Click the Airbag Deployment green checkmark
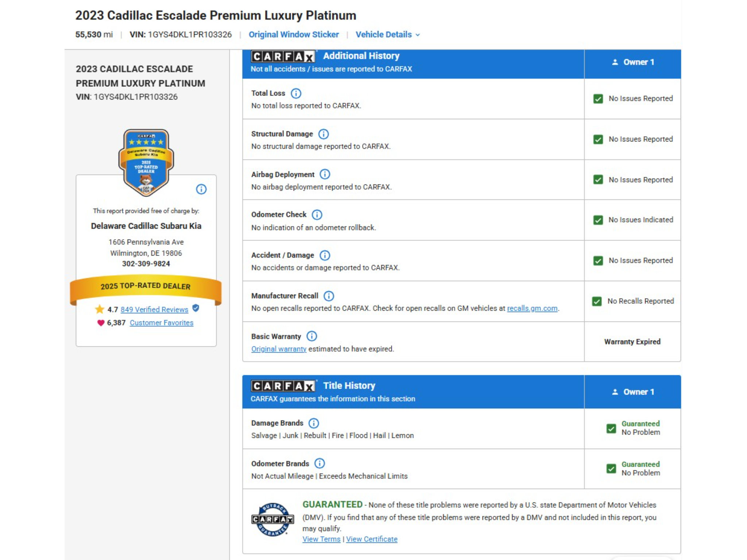747x560 pixels. click(x=598, y=180)
